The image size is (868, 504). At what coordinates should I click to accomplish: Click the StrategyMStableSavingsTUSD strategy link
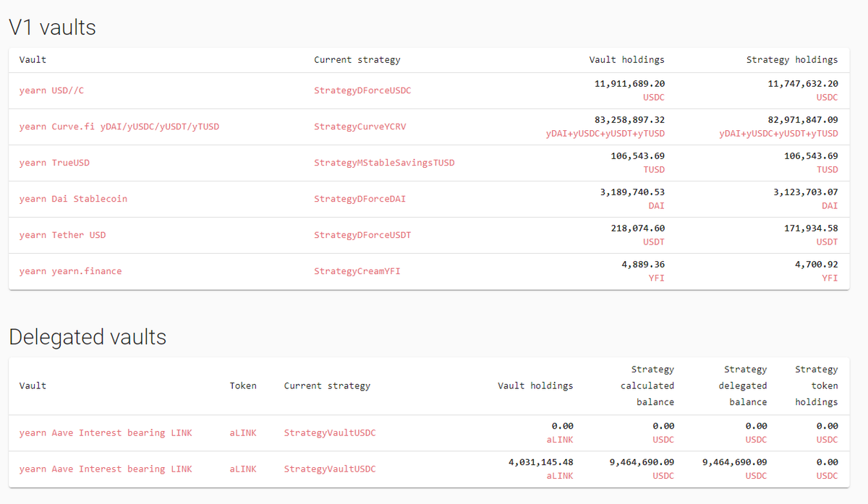tap(384, 163)
